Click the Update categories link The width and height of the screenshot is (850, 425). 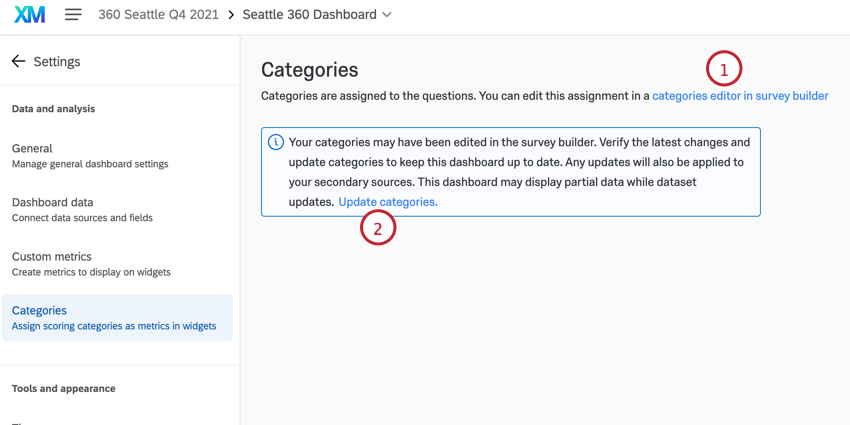tap(388, 202)
